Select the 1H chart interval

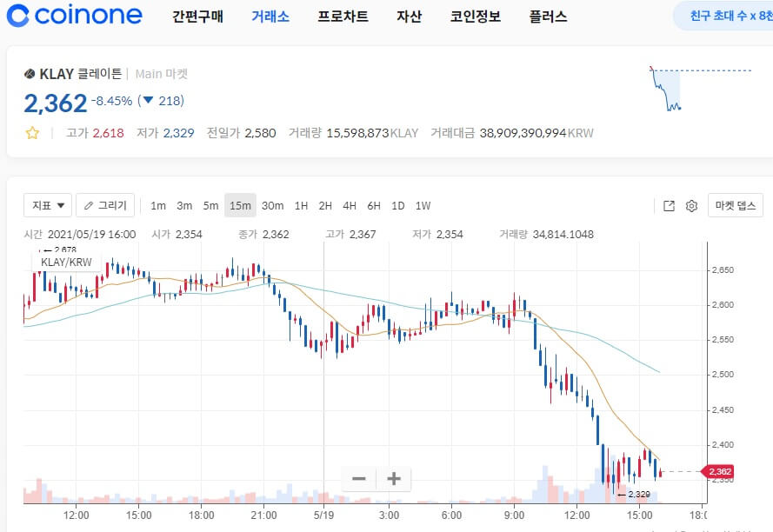301,206
